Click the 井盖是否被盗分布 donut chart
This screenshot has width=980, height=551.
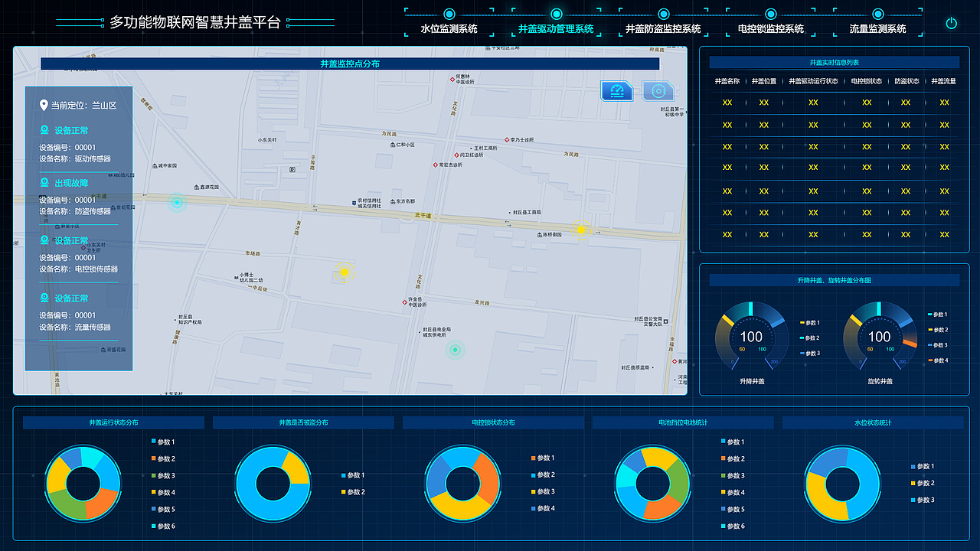[x=272, y=483]
